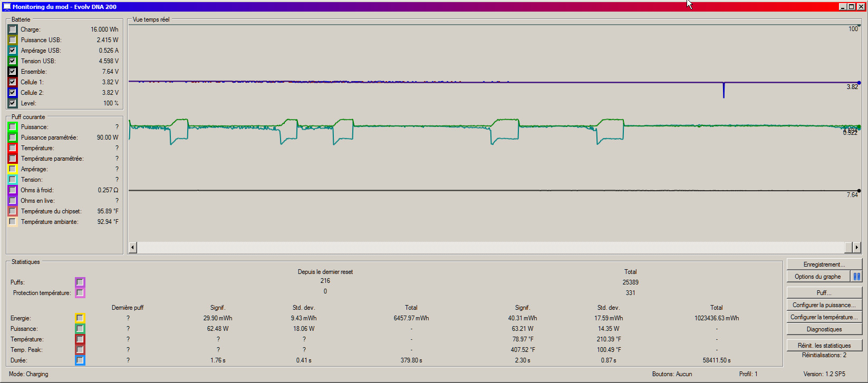Click the pause icon beside Options du graphe
Viewport: 868px width, 383px height.
coord(856,277)
